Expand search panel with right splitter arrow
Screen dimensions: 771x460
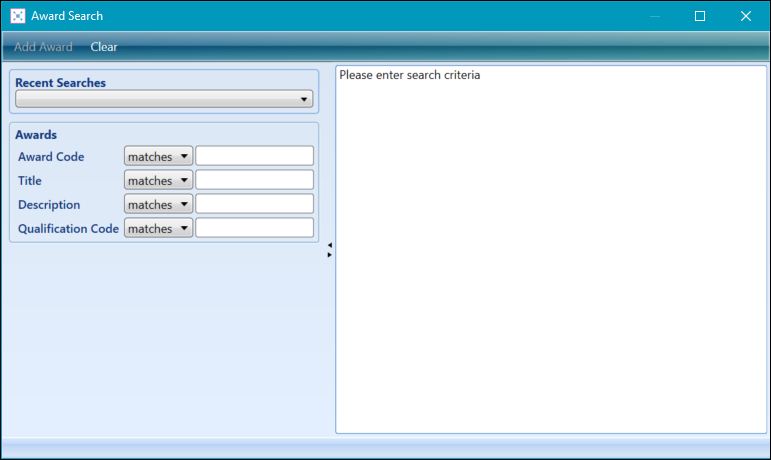(329, 255)
